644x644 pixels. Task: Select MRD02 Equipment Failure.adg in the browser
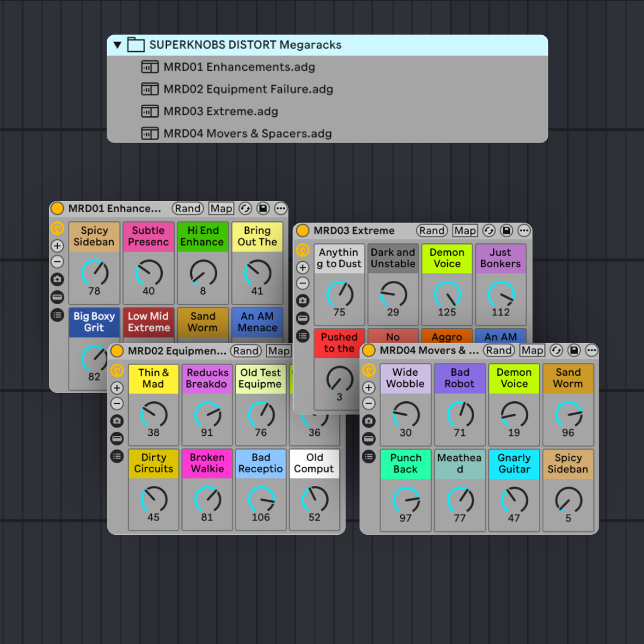point(249,89)
